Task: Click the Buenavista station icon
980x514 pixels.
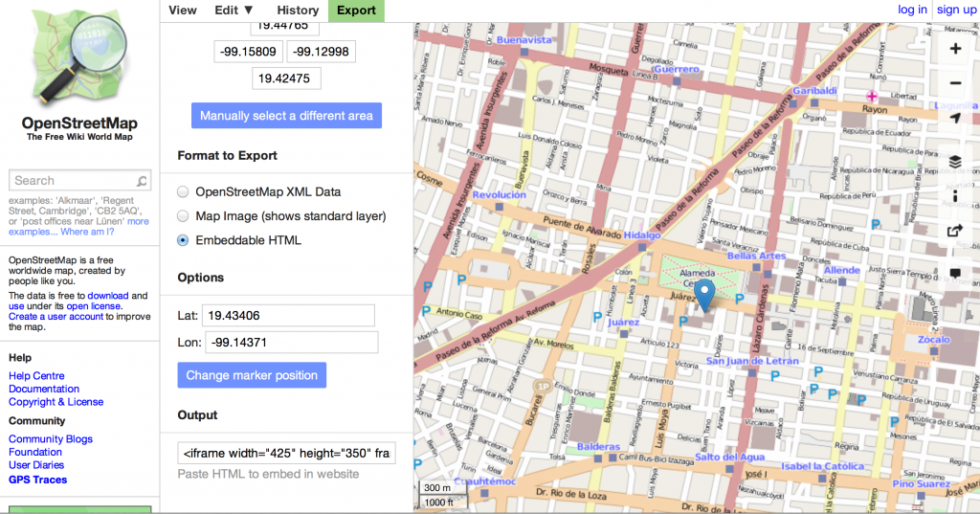Action: (524, 52)
